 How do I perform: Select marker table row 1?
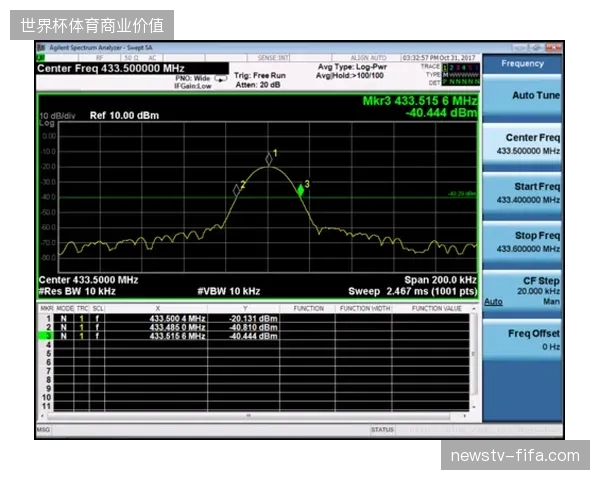point(253,318)
